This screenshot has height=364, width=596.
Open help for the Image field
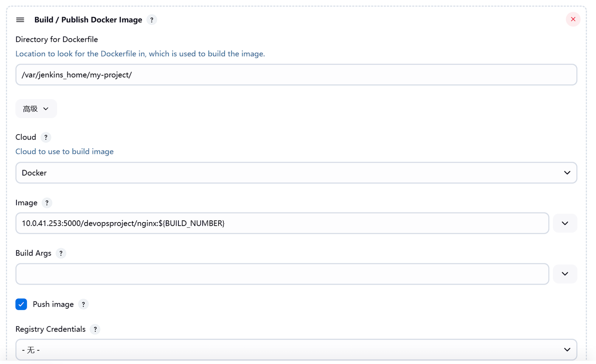tap(47, 203)
